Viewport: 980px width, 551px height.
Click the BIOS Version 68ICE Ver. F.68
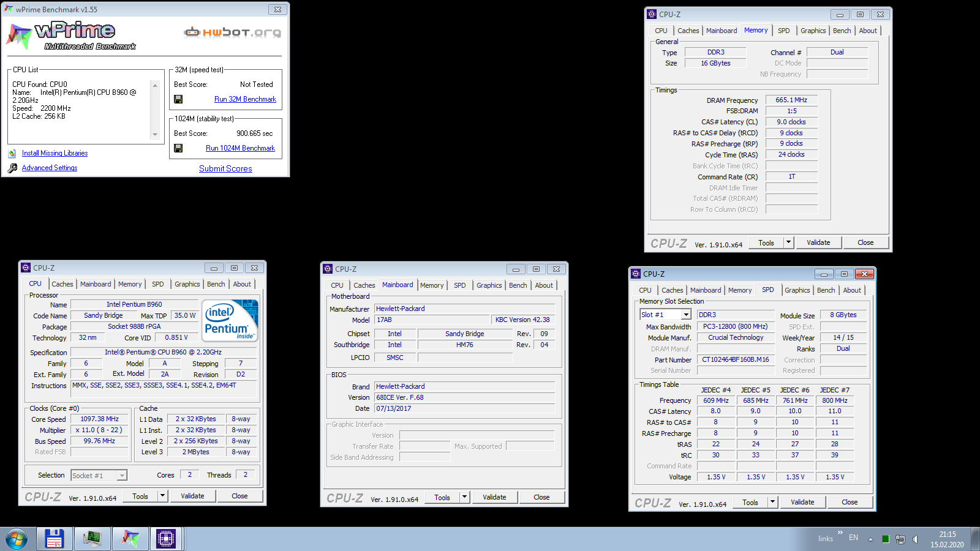coord(465,397)
